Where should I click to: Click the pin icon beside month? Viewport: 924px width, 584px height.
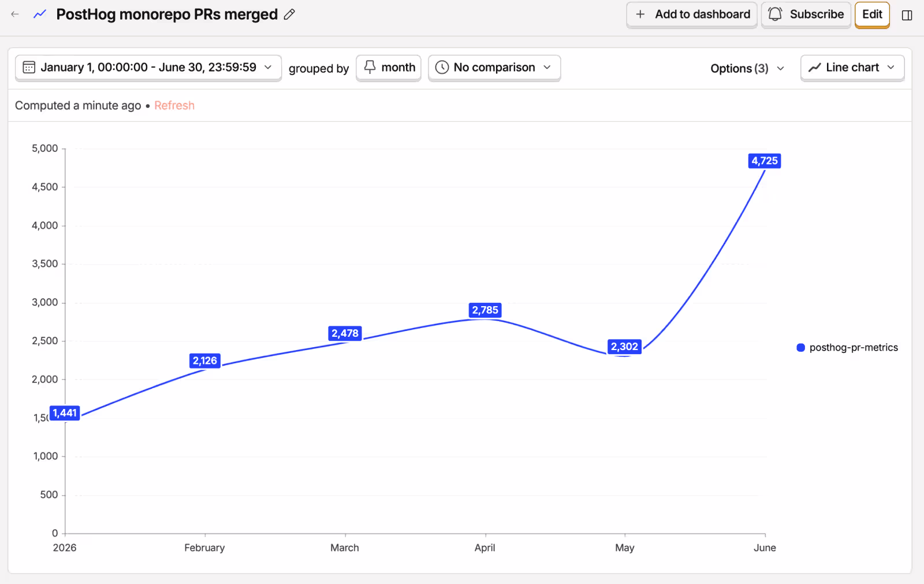(x=370, y=67)
